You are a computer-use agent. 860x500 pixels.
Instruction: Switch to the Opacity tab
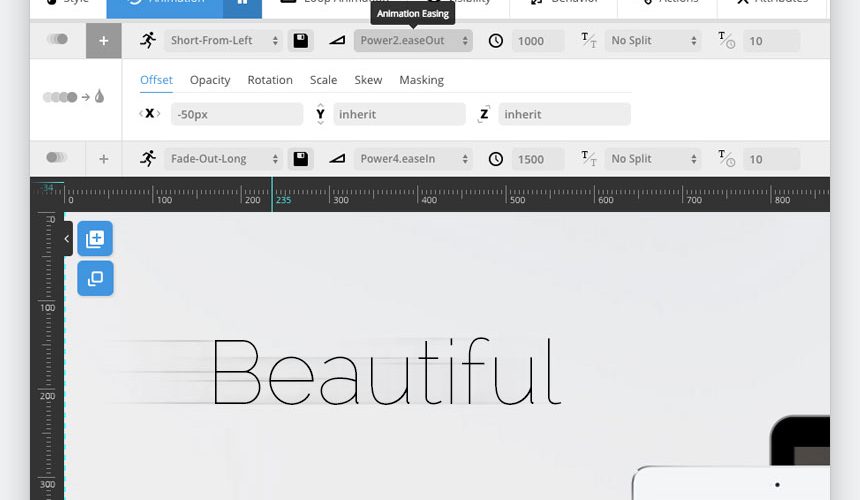point(210,80)
